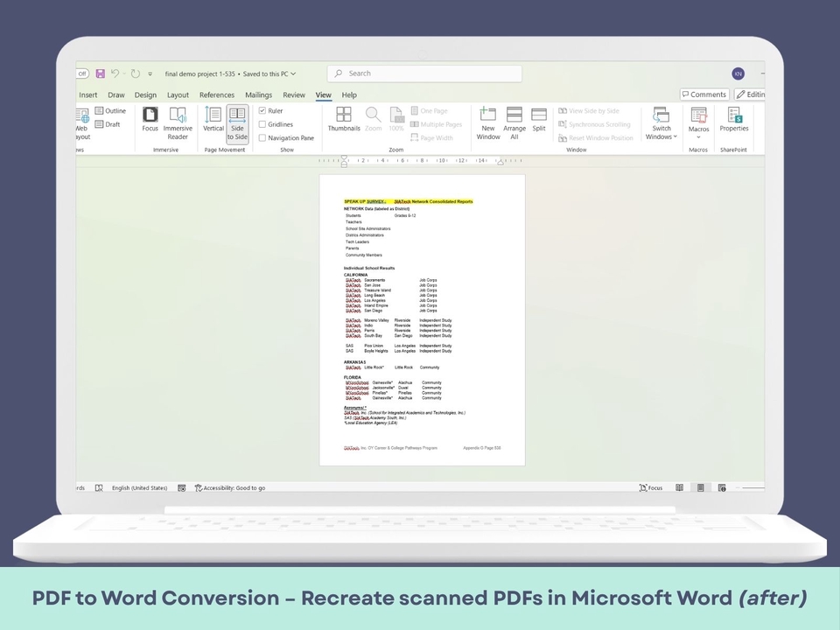The height and width of the screenshot is (630, 840).
Task: Switch to the References tab
Action: pyautogui.click(x=216, y=94)
